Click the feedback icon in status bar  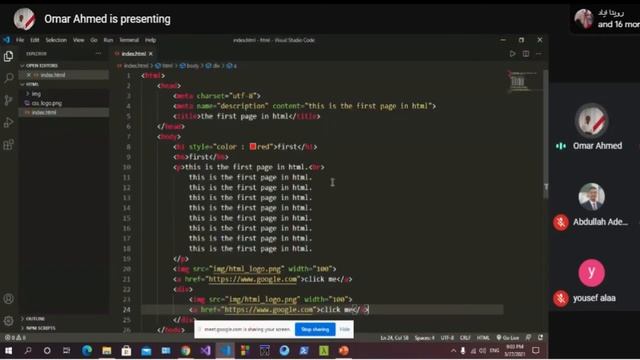529,338
